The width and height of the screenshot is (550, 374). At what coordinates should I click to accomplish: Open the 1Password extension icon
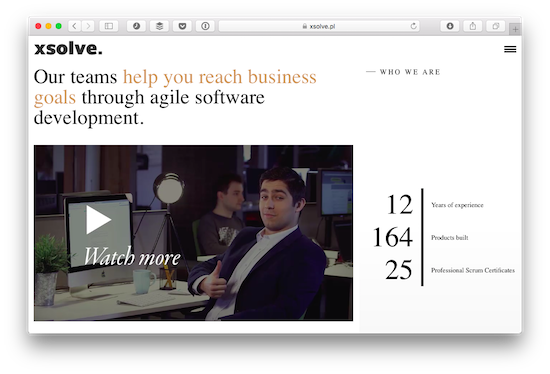(x=205, y=26)
